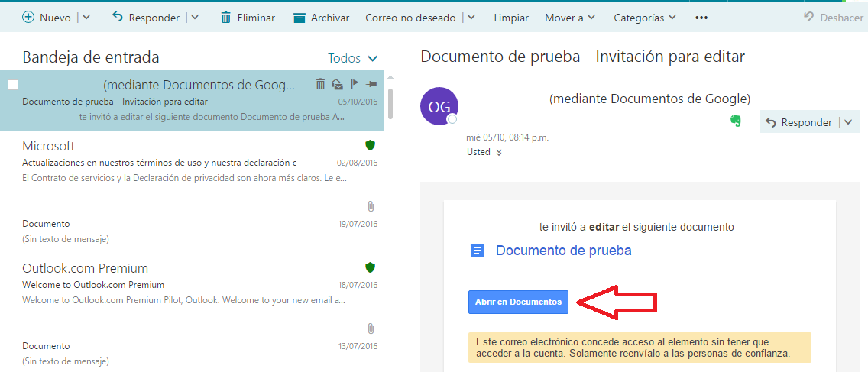The image size is (868, 372).
Task: Click Responder in the top toolbar
Action: [146, 18]
